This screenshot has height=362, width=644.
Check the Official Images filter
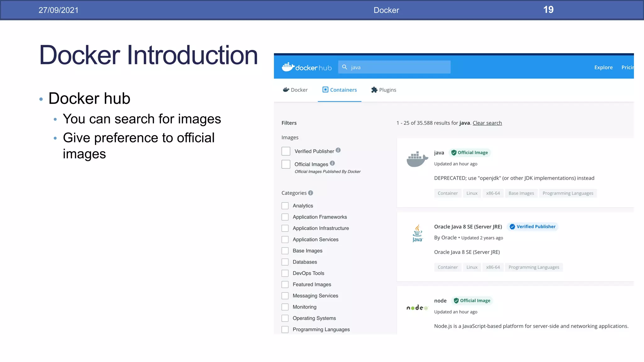pyautogui.click(x=286, y=164)
